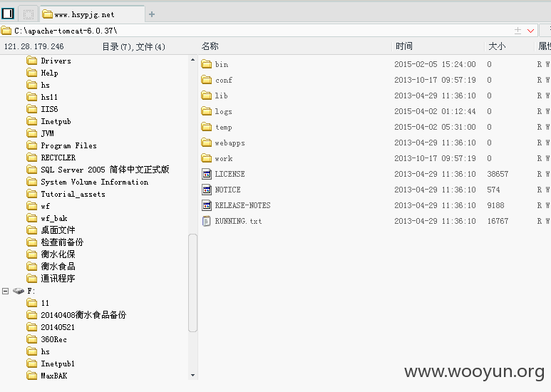Sort by the 时间 column header
551x392 pixels.
click(x=404, y=46)
